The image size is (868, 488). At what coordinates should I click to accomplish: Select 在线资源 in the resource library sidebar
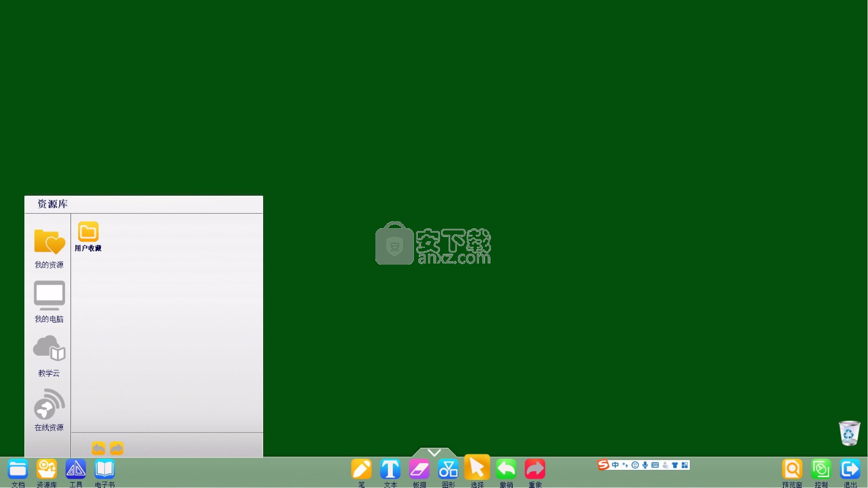pos(49,410)
